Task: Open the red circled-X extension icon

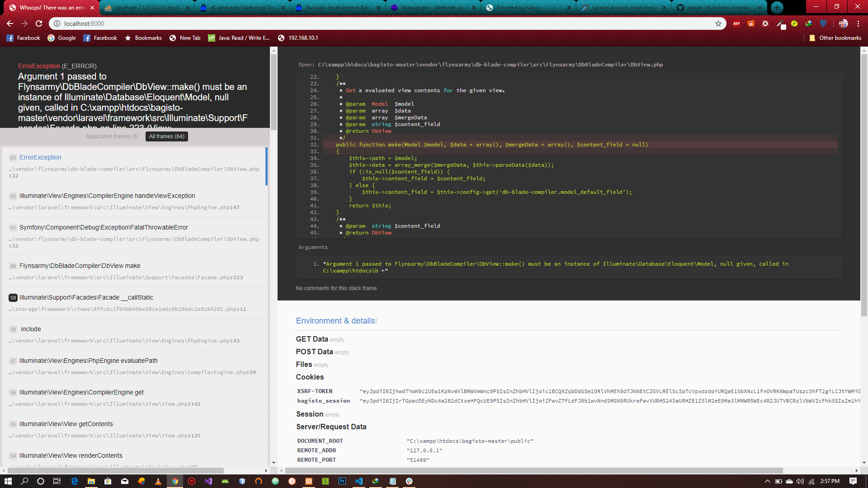Action: pyautogui.click(x=765, y=23)
